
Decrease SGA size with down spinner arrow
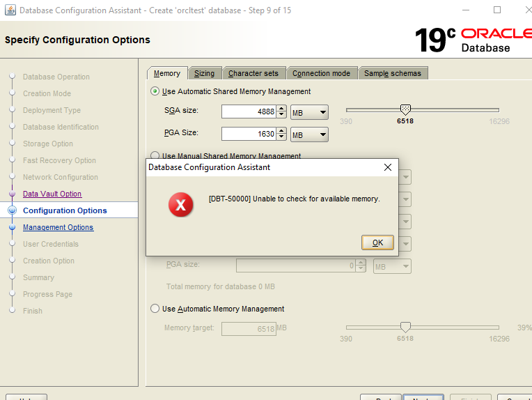coord(281,115)
